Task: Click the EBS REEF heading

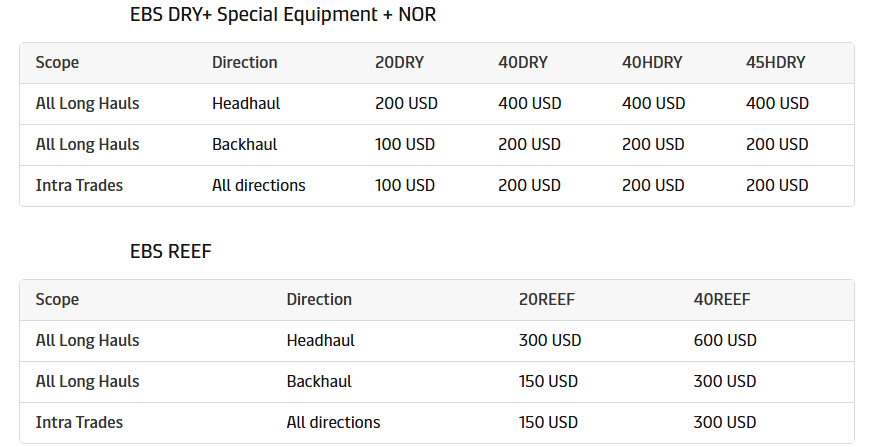Action: [x=170, y=251]
